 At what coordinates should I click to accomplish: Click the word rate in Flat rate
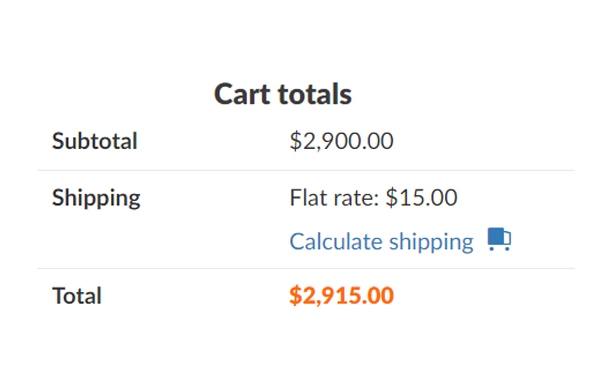pyautogui.click(x=353, y=198)
